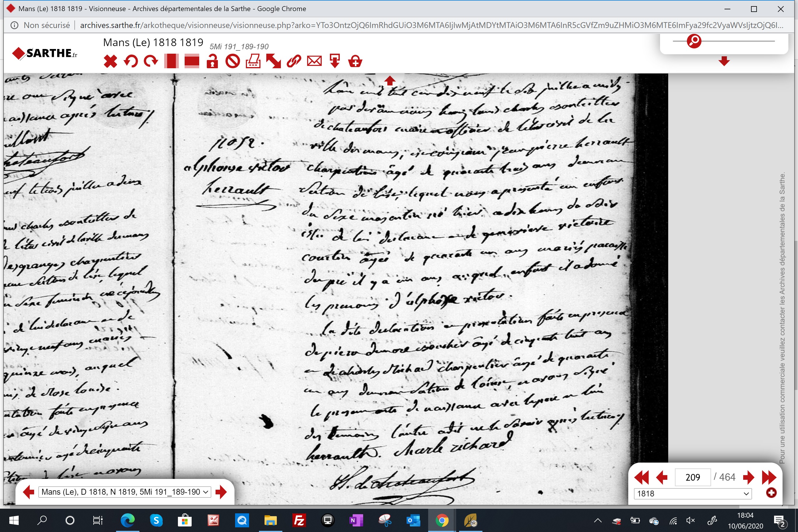The image size is (798, 532).
Task: Expand the zoom panel with the red down arrow
Action: point(724,61)
